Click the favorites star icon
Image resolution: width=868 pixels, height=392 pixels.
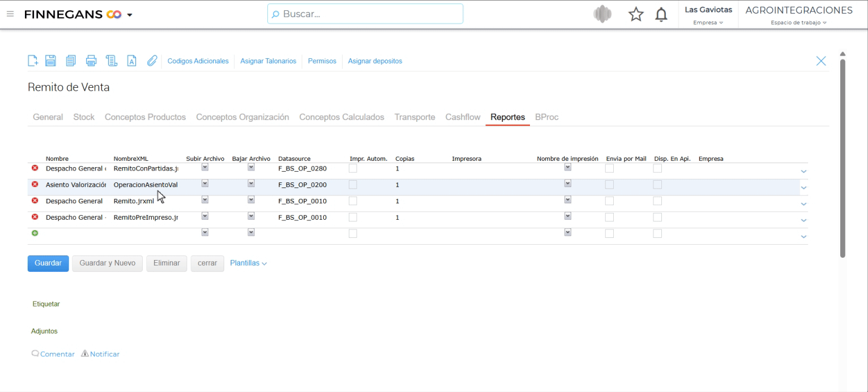tap(635, 14)
